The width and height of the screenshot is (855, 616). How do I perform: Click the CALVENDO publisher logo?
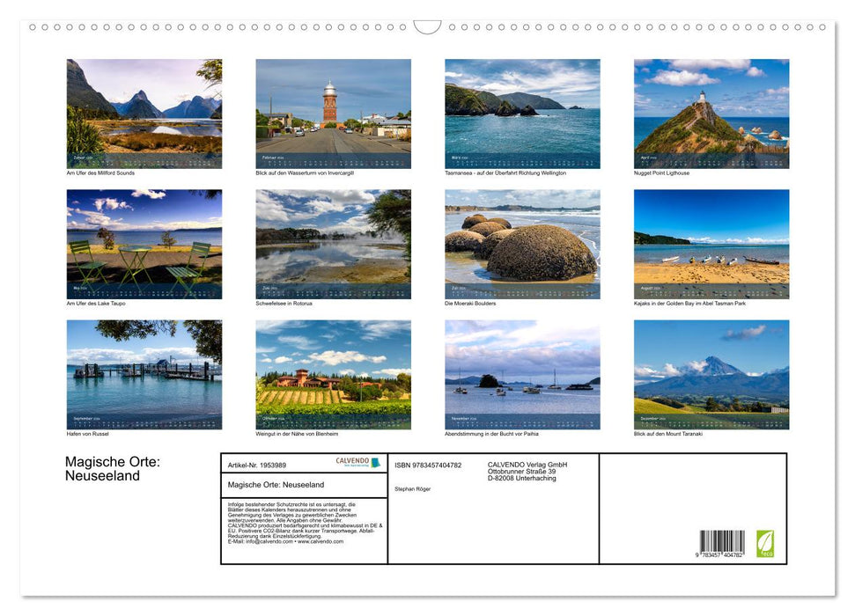tap(352, 460)
